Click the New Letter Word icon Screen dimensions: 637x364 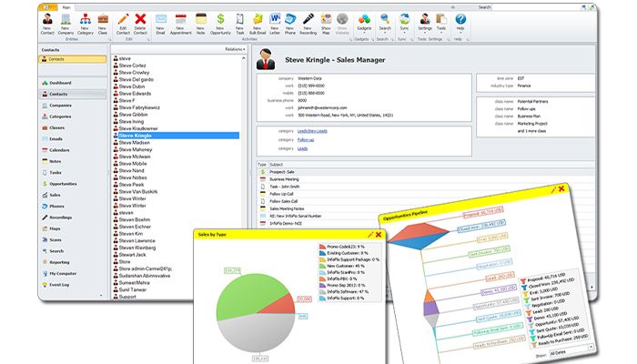[275, 24]
